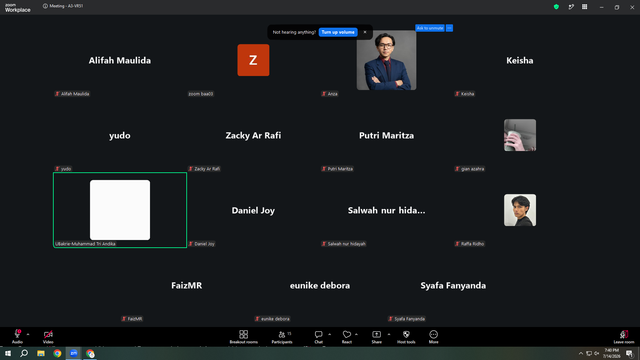Unmute microphone with the Audio button

(x=17, y=337)
